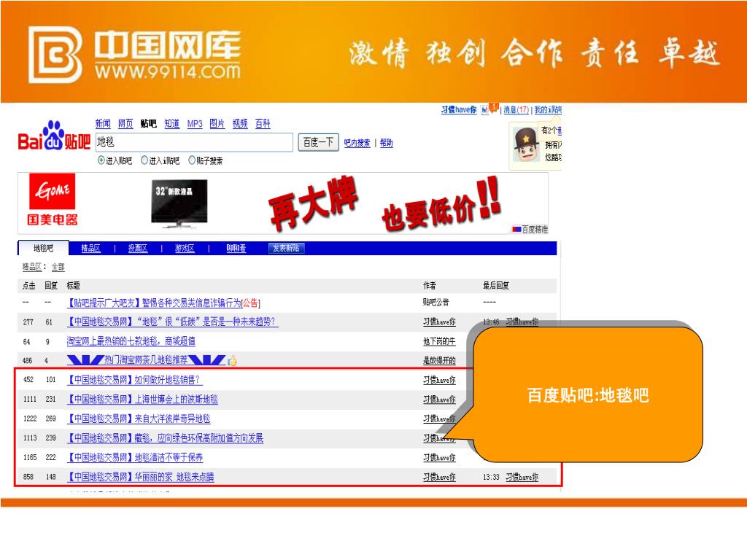Go to 新闻 in the top navigation
Screen dimensions: 747x560
(103, 124)
